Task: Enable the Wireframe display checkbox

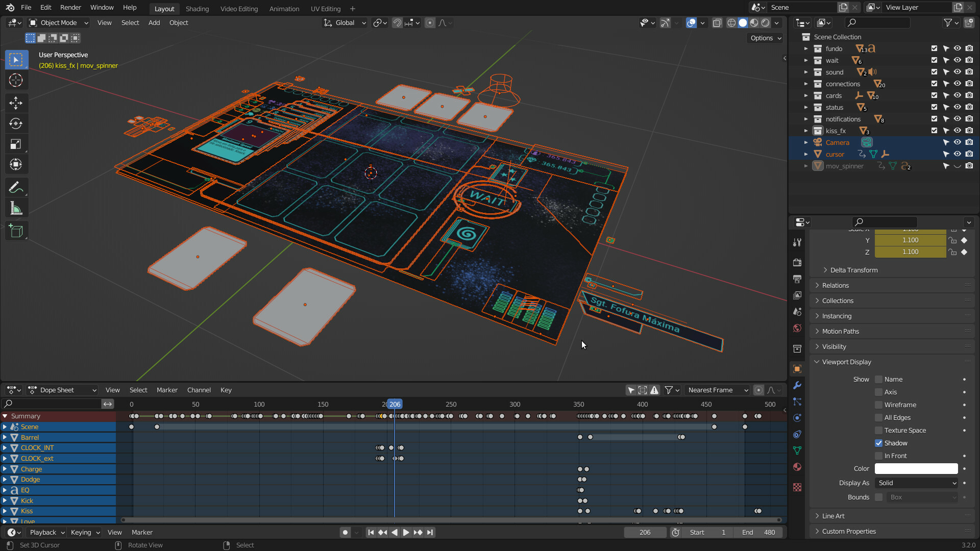Action: (878, 405)
